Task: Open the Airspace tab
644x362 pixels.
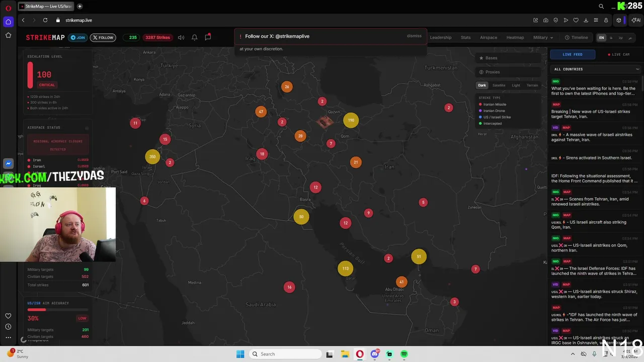Action: (489, 37)
